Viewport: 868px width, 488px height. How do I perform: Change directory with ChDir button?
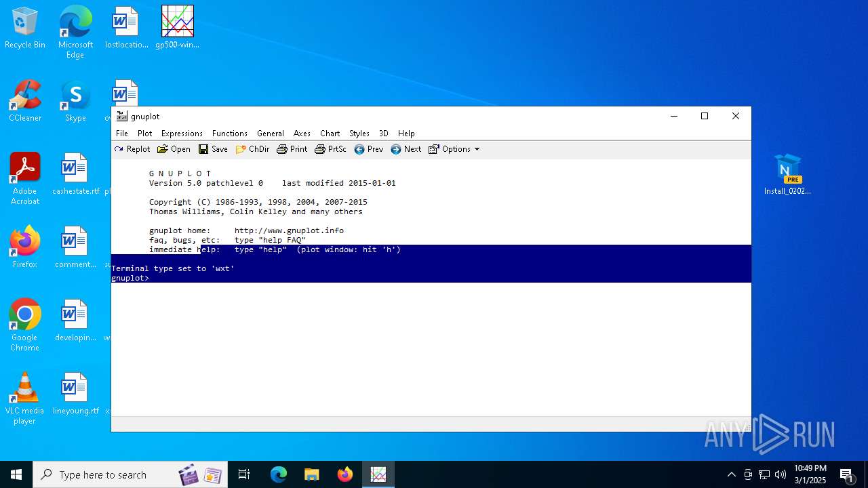[252, 149]
